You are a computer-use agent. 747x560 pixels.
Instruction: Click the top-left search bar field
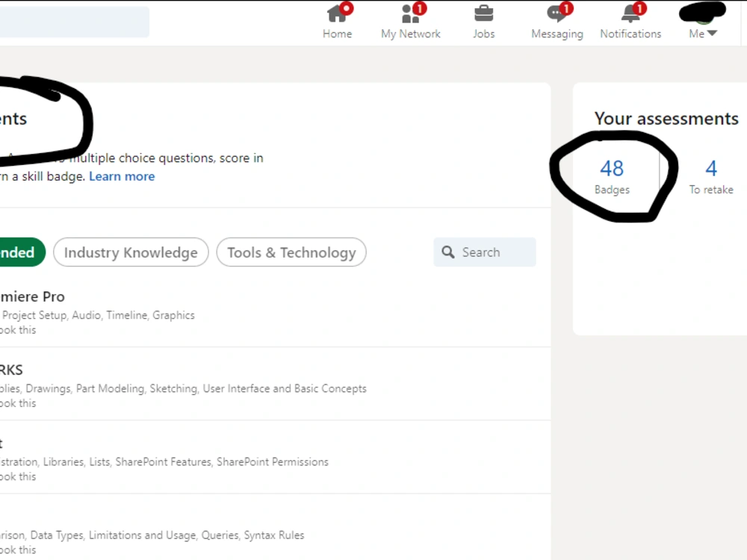click(74, 22)
